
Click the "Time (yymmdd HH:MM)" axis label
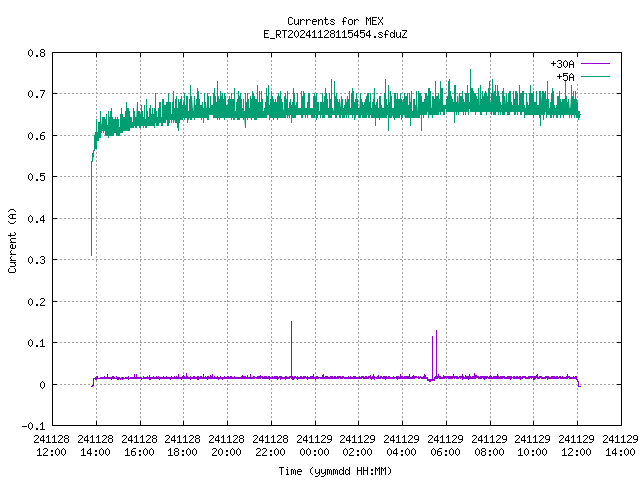tap(335, 471)
